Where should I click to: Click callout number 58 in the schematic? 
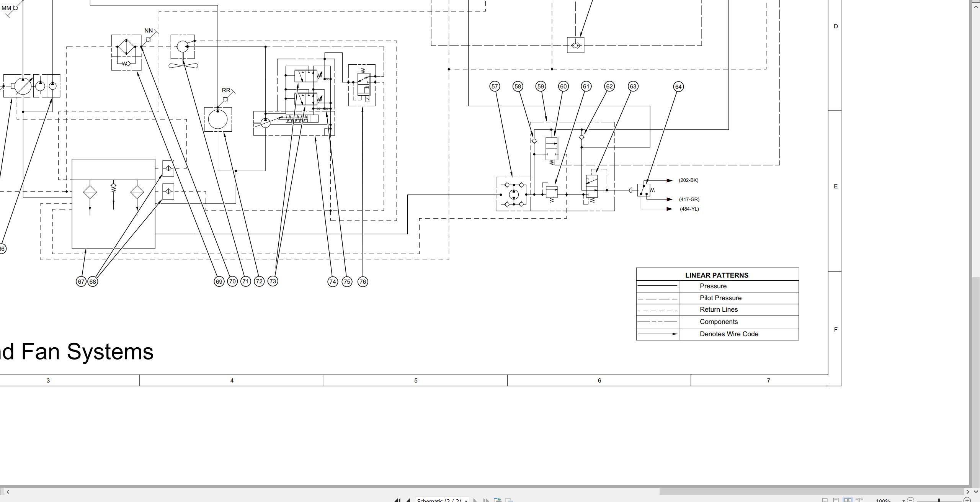pos(518,87)
